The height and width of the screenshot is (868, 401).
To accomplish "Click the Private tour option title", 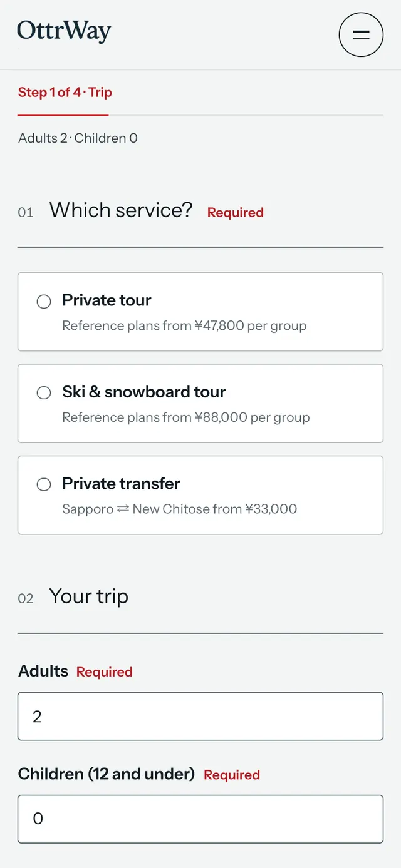I will 107,300.
